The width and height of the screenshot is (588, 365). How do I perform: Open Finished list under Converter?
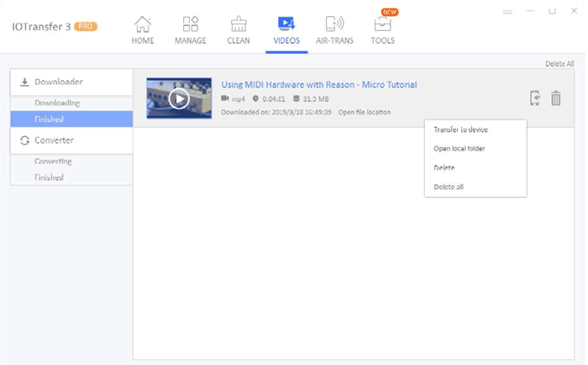point(71,177)
